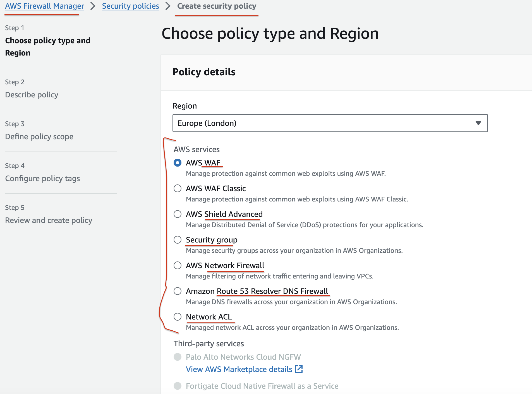Select Palo Alto Networks Cloud NGFW option
532x394 pixels.
tap(178, 357)
